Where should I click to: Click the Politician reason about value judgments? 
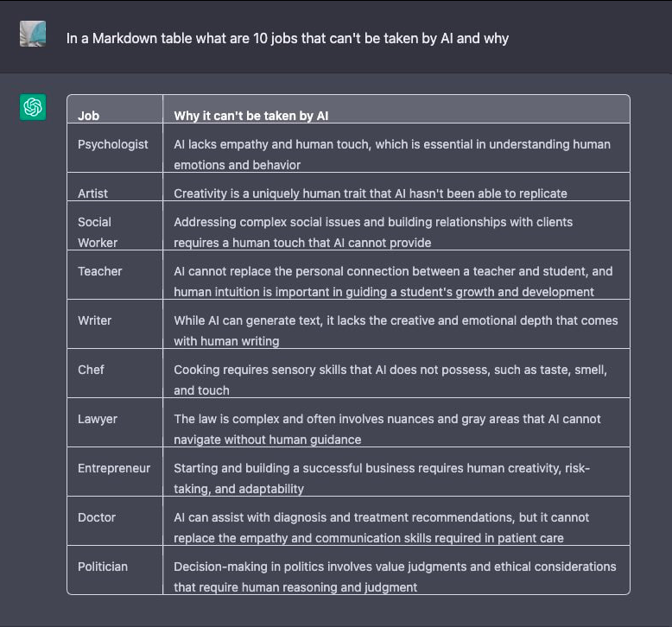tap(395, 576)
